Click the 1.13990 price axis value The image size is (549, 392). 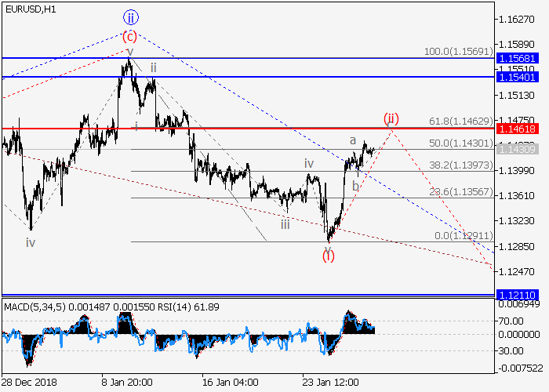pyautogui.click(x=516, y=170)
